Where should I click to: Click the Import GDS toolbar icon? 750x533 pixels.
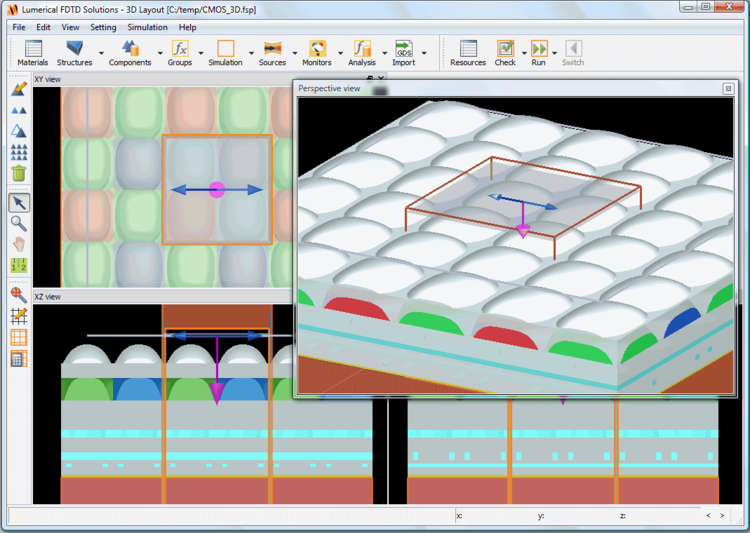click(404, 52)
